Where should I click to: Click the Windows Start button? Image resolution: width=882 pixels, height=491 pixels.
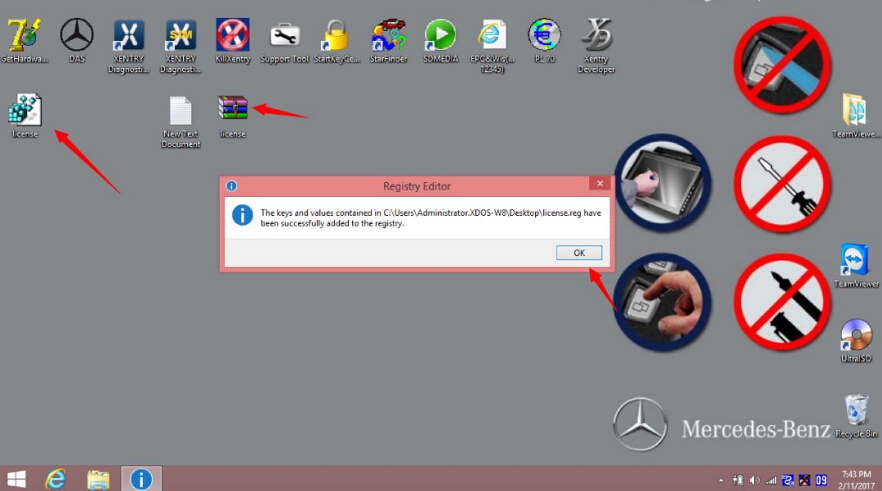point(17,479)
